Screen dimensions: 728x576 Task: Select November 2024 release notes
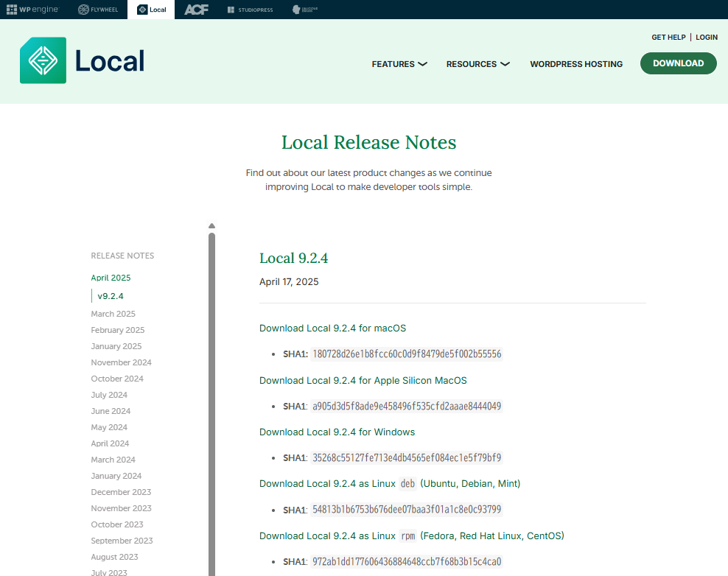[121, 362]
